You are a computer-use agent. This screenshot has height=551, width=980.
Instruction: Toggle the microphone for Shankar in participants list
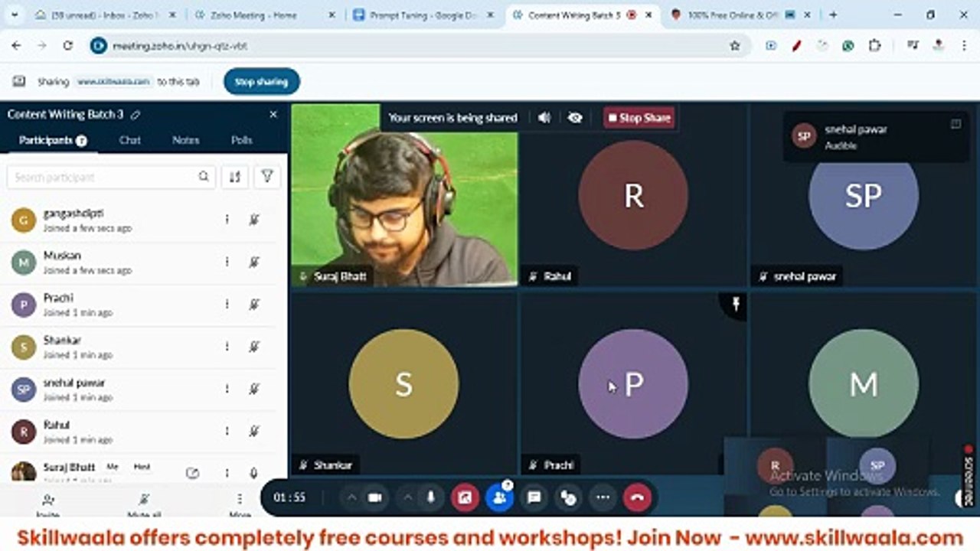pos(254,347)
